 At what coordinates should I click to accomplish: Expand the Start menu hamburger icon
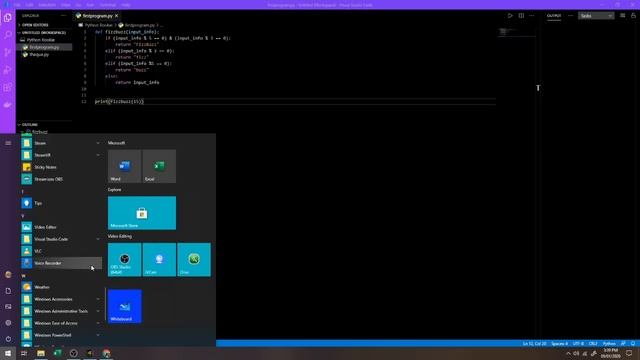8,143
